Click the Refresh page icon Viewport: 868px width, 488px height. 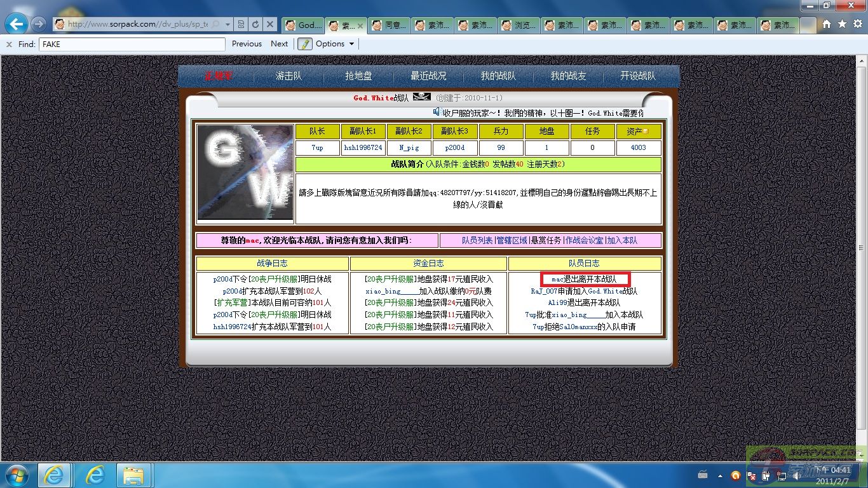[x=255, y=24]
